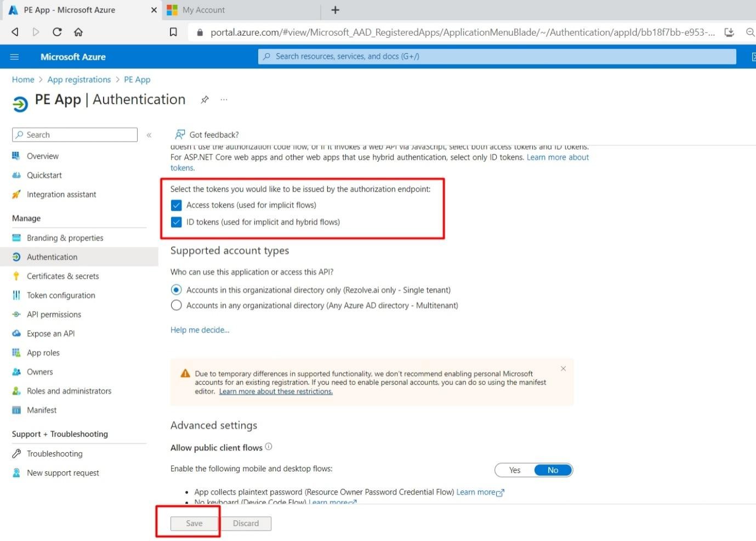Go to Home breadcrumb

click(x=23, y=80)
